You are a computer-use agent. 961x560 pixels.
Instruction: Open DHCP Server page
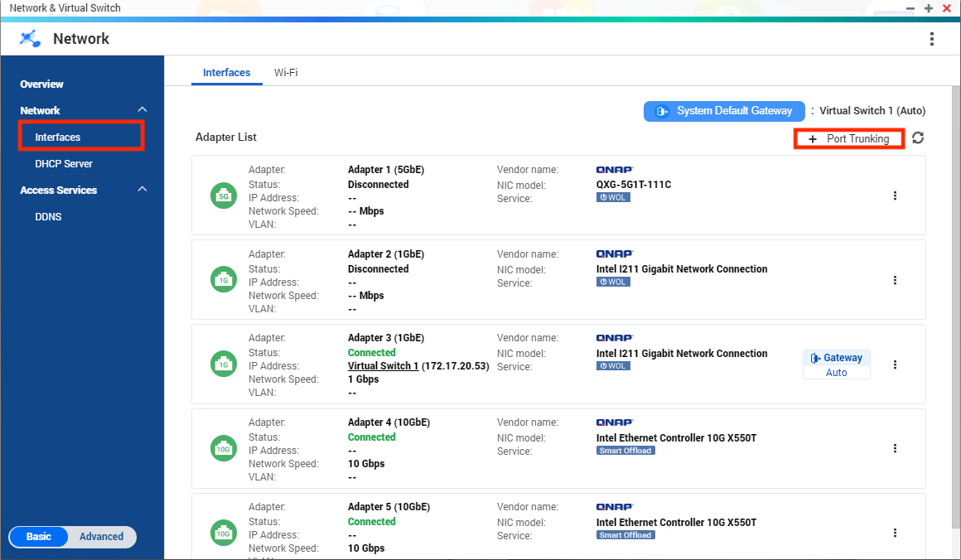pyautogui.click(x=64, y=163)
